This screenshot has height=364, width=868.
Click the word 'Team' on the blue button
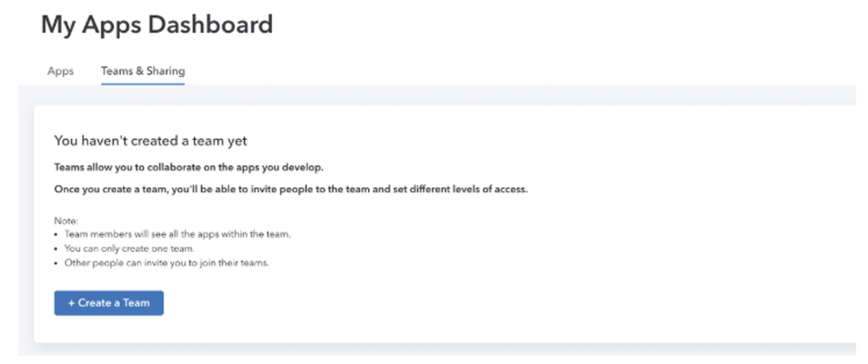click(x=136, y=303)
